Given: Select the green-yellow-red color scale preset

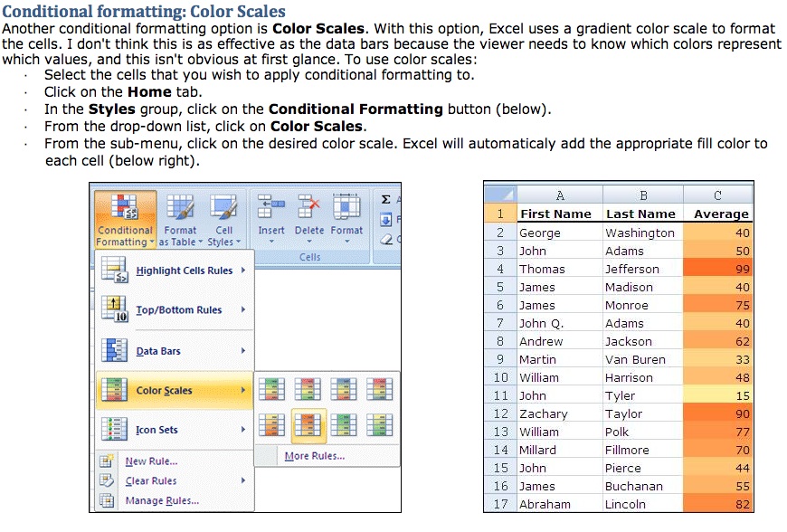Looking at the screenshot, I should (x=270, y=389).
